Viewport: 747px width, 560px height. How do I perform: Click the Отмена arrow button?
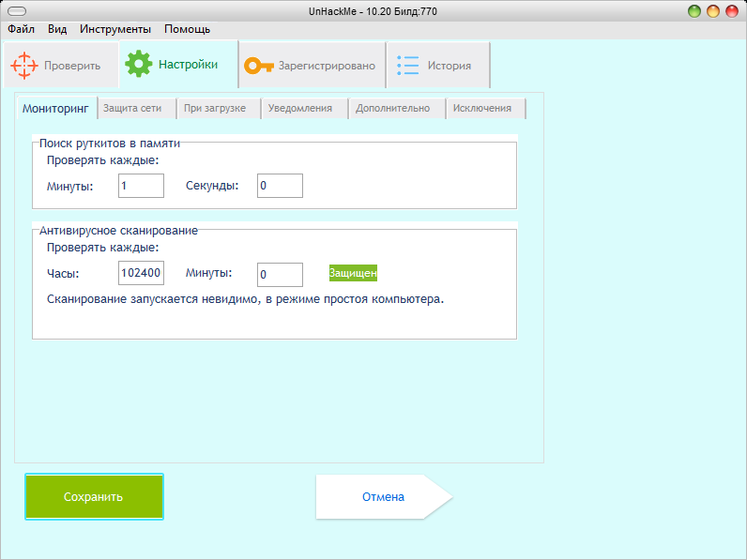coord(383,496)
